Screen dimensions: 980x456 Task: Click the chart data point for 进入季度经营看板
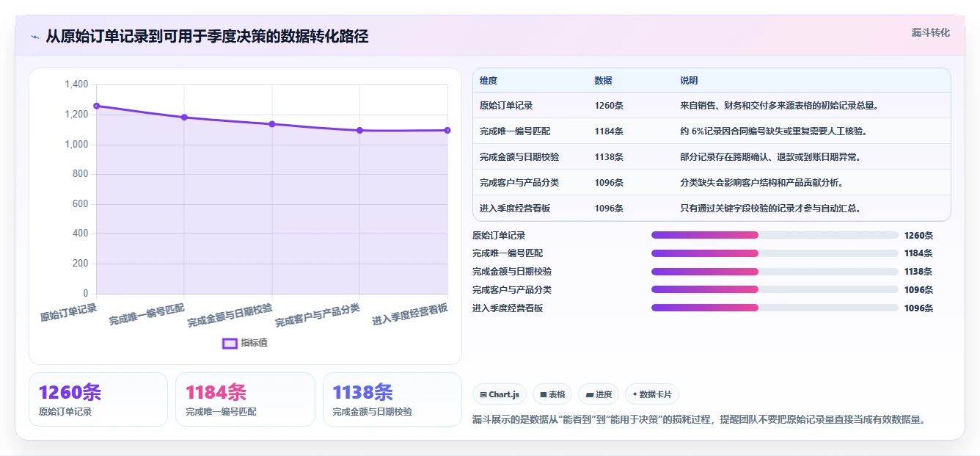click(447, 130)
